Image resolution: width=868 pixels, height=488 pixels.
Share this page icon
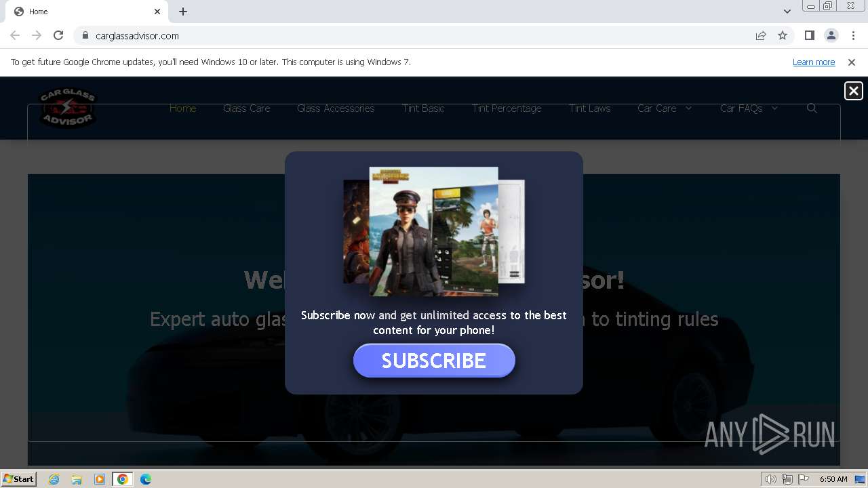click(761, 35)
